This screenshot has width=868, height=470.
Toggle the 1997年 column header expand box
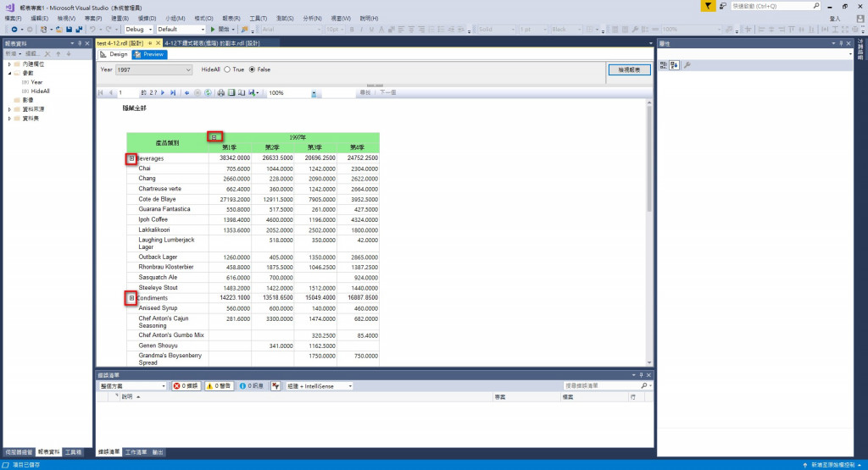click(x=214, y=137)
